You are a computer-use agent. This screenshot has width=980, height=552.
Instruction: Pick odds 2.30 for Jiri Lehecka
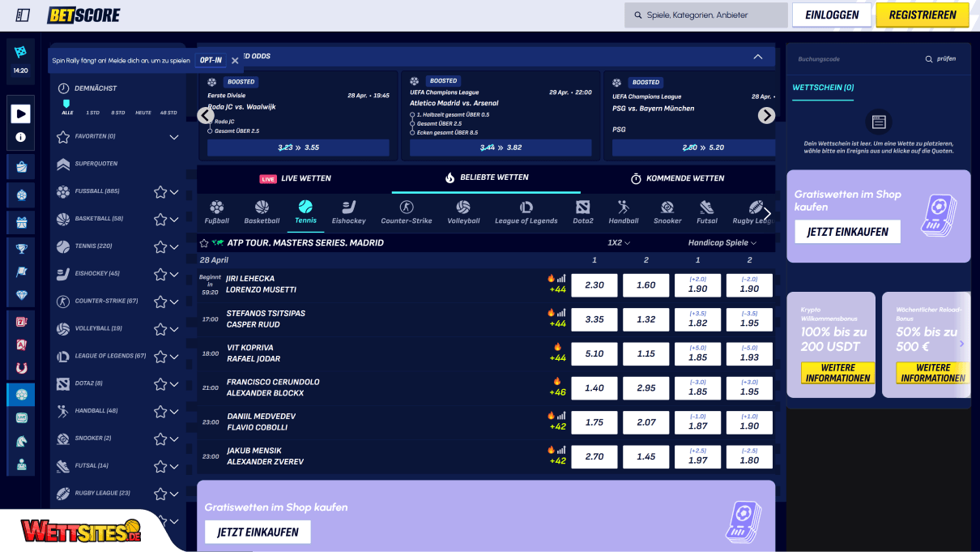[x=594, y=285]
